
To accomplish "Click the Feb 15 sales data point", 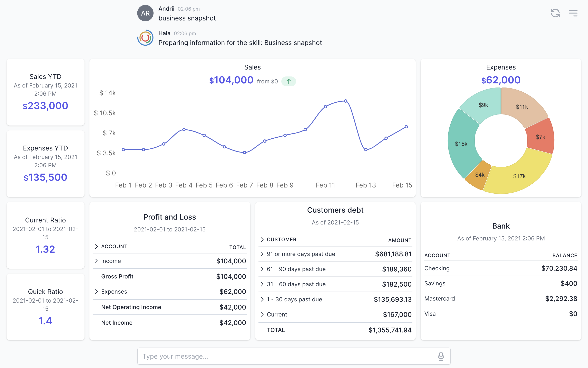I will (406, 127).
